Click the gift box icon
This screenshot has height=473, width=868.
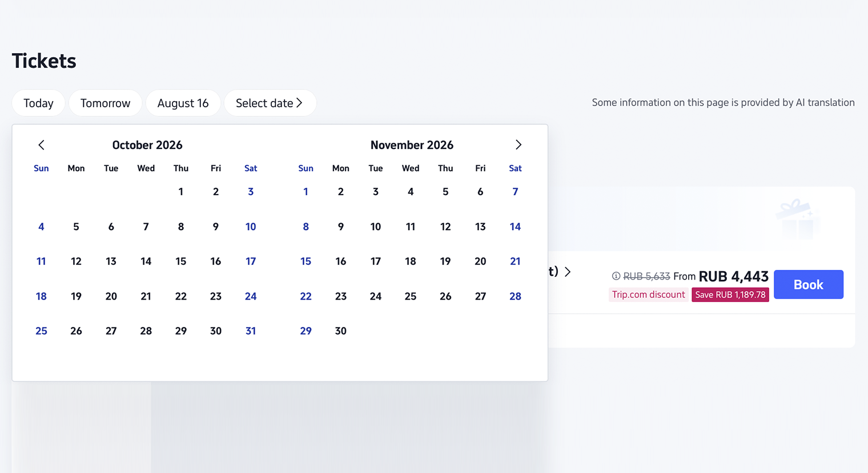pyautogui.click(x=797, y=219)
